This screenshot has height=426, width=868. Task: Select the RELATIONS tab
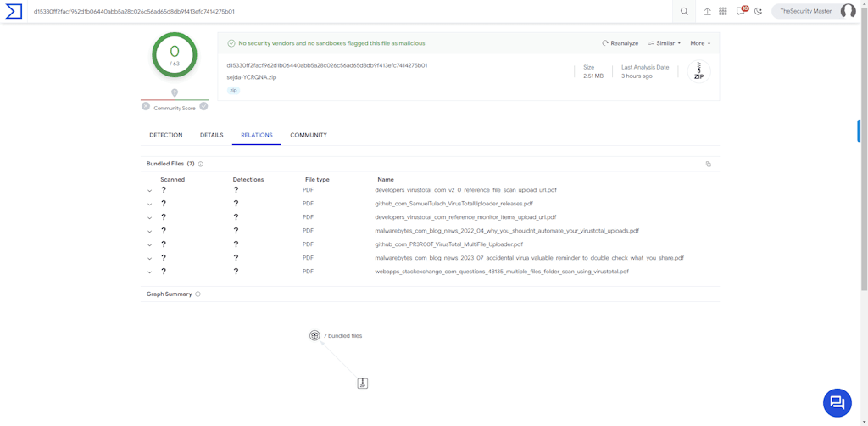point(257,135)
